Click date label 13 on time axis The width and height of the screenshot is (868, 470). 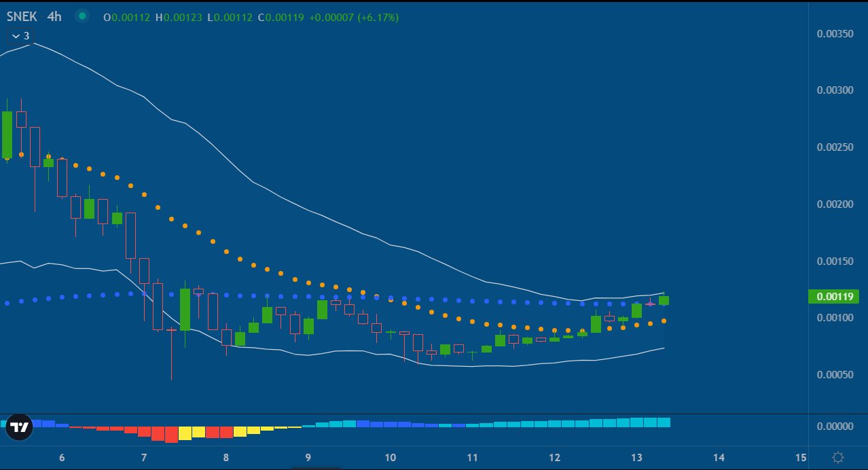click(636, 457)
